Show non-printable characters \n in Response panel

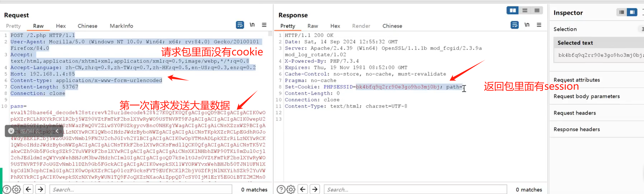[x=527, y=25]
